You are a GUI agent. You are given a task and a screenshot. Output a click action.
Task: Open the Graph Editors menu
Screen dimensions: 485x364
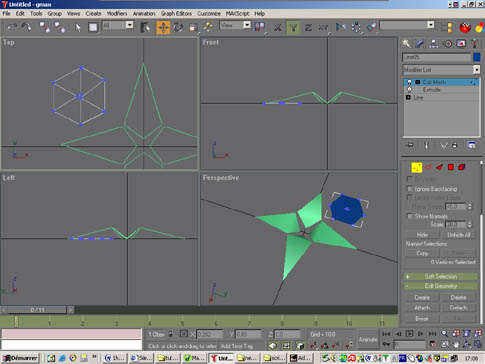(x=176, y=14)
